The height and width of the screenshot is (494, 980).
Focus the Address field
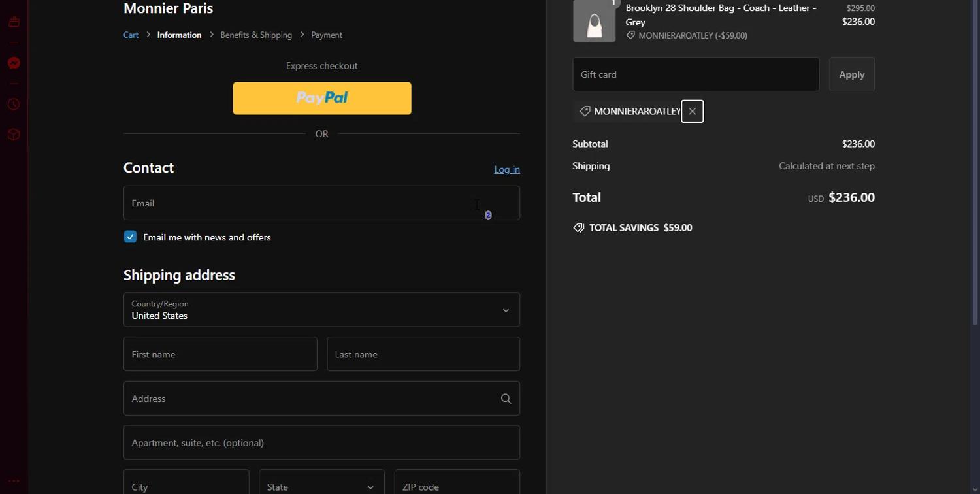point(321,399)
